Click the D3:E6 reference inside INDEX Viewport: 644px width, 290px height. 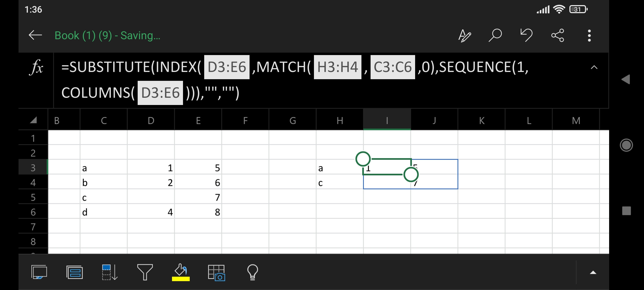coord(227,67)
